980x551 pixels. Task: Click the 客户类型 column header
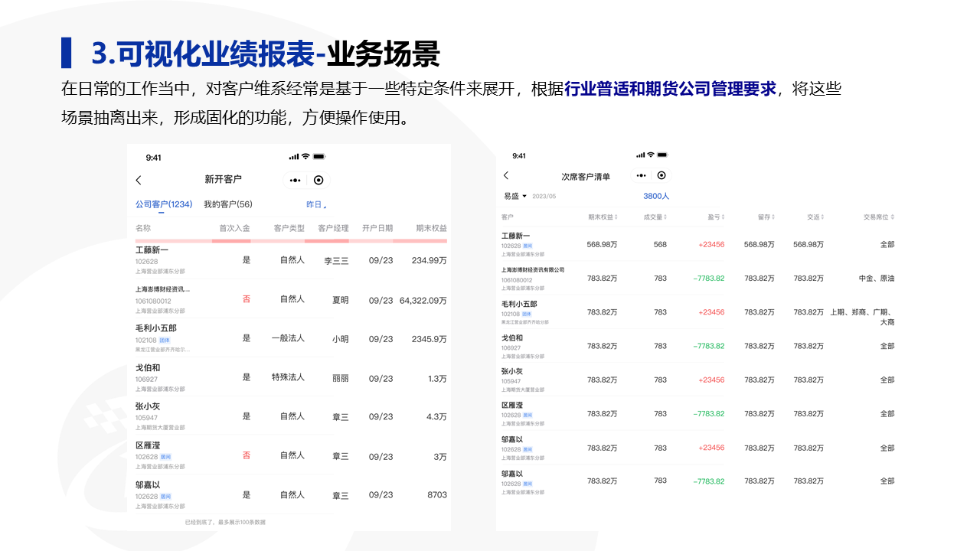(289, 228)
